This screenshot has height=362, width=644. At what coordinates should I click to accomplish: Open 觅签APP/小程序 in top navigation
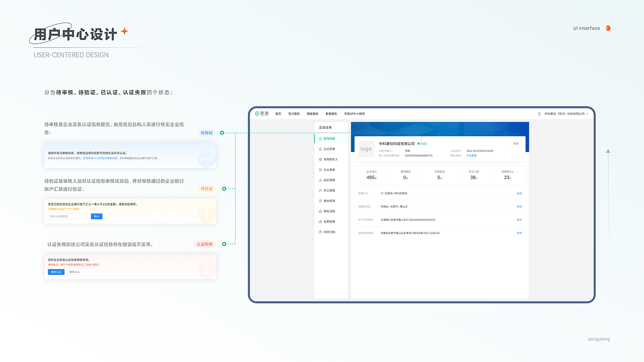click(354, 114)
